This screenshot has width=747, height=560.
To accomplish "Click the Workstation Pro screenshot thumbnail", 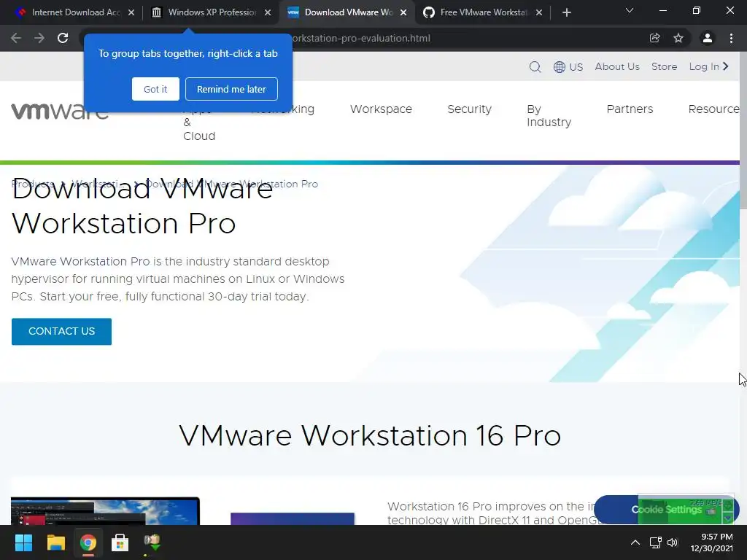I will tap(105, 511).
